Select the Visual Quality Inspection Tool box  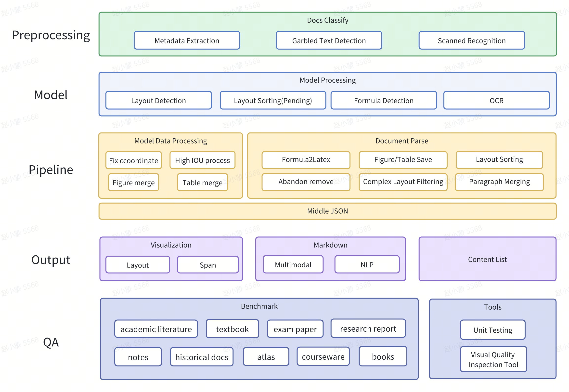[x=493, y=359]
